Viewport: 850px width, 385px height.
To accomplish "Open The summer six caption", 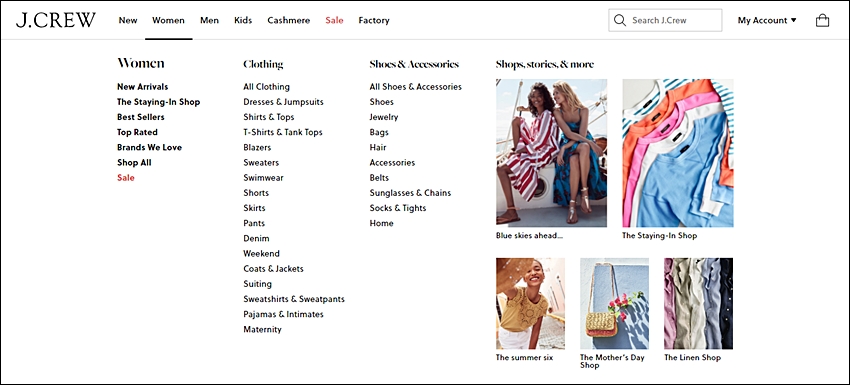I will (524, 358).
